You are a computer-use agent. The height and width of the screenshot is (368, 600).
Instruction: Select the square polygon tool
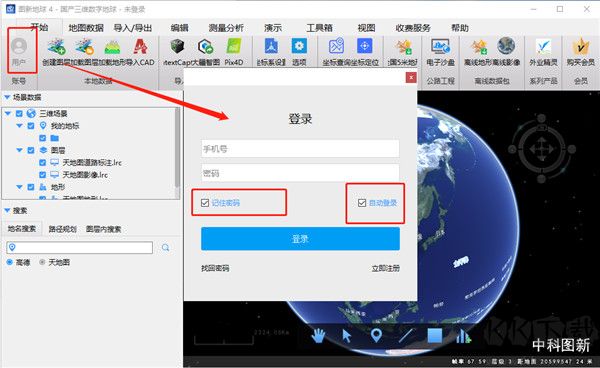tap(434, 336)
